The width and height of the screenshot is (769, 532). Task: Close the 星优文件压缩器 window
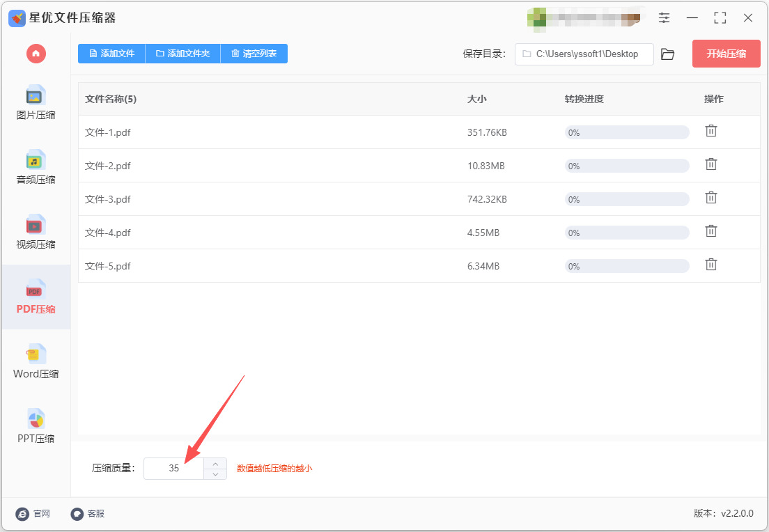pos(748,18)
